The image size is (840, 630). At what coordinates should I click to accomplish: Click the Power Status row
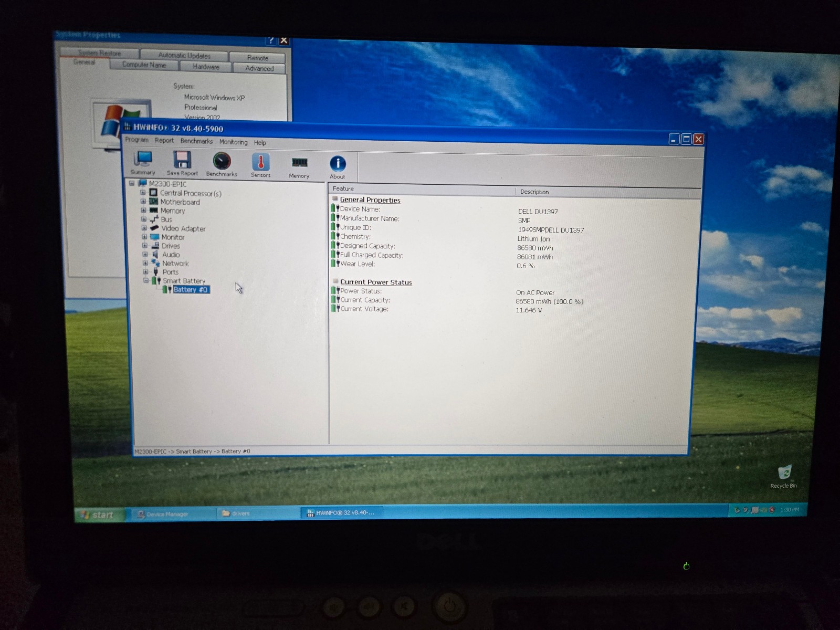pos(513,291)
